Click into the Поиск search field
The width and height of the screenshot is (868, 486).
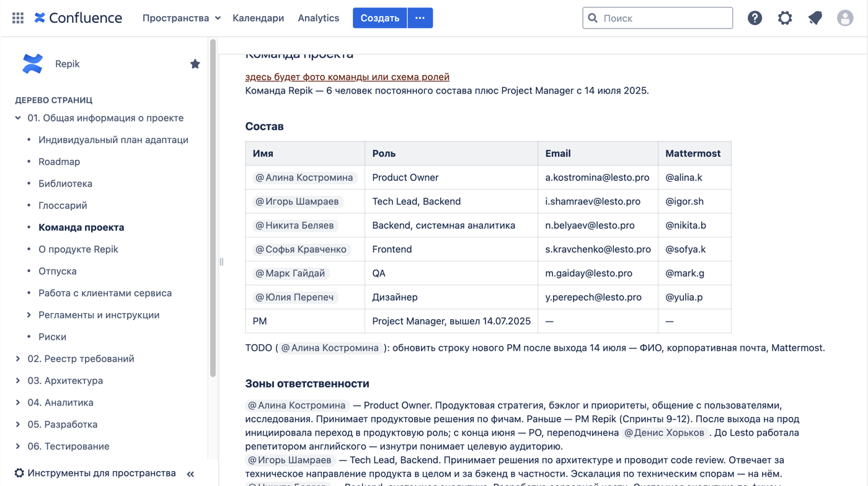[657, 18]
